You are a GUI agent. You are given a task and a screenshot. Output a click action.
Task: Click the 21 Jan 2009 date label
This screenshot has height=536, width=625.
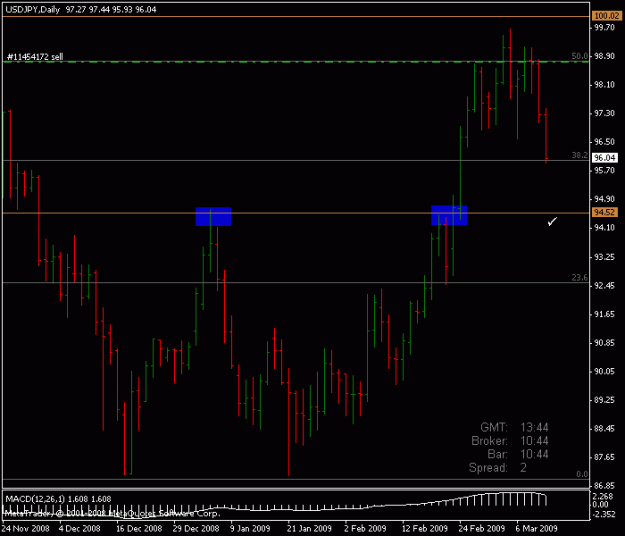[309, 529]
